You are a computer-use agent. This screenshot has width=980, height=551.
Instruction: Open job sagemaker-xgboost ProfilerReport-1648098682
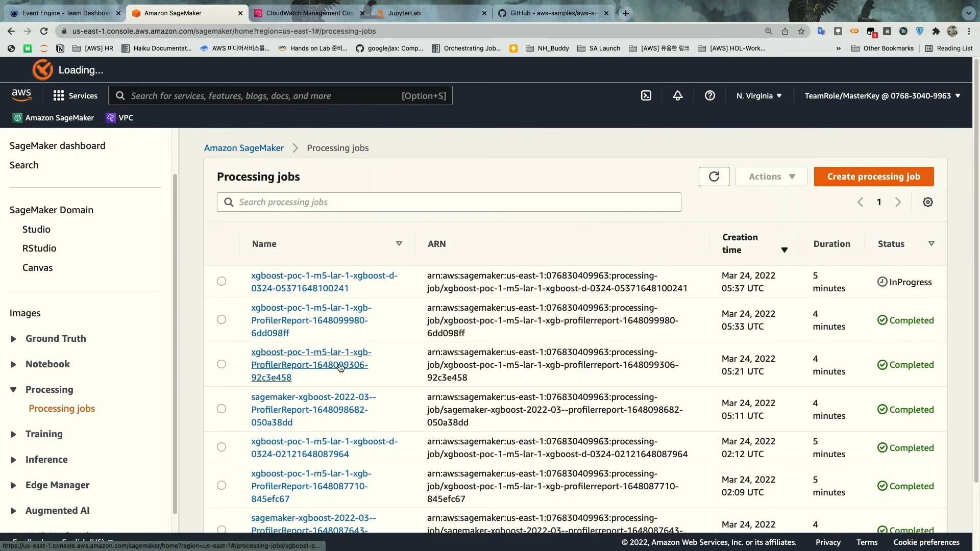[x=313, y=410]
